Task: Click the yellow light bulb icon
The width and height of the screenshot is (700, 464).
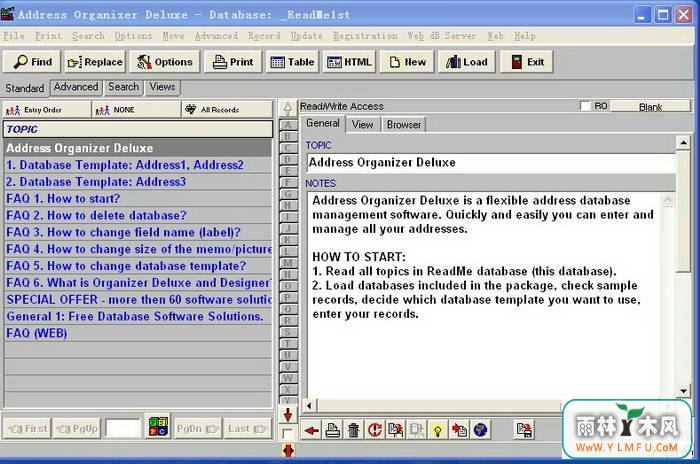Action: (438, 431)
